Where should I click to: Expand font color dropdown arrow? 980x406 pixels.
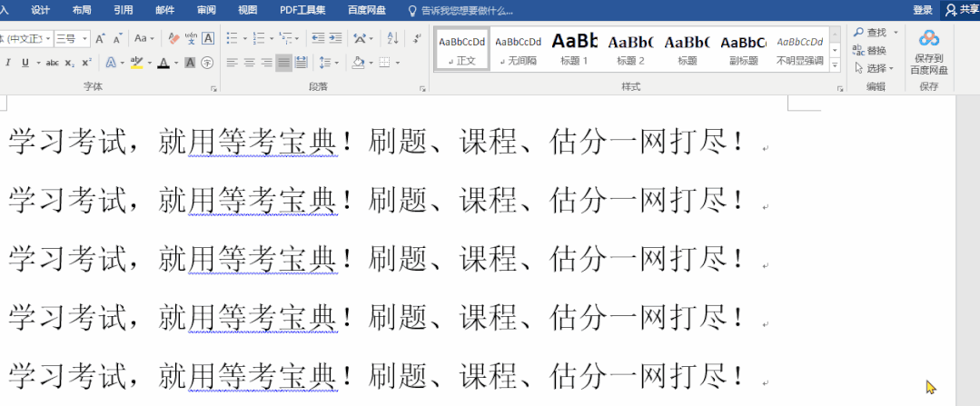coord(176,63)
